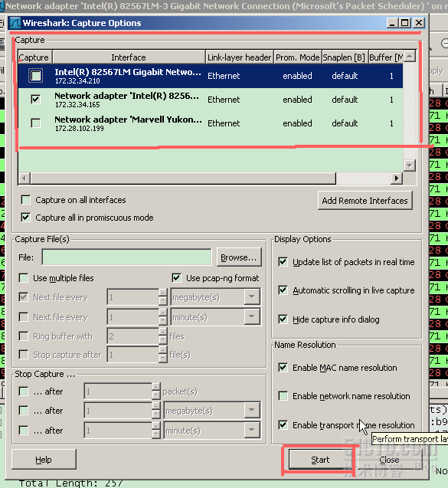The image size is (448, 488).
Task: Open the Help button
Action: (x=44, y=460)
